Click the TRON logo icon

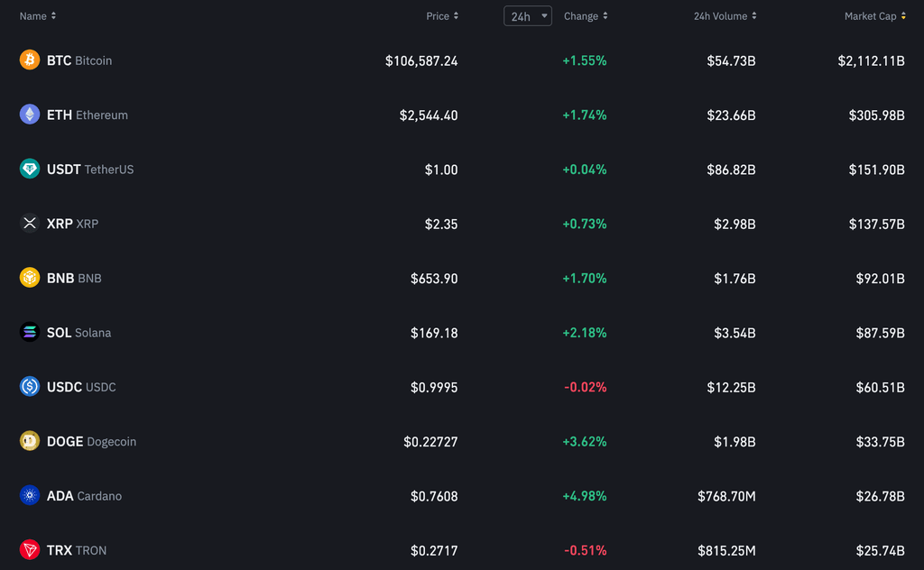click(29, 550)
